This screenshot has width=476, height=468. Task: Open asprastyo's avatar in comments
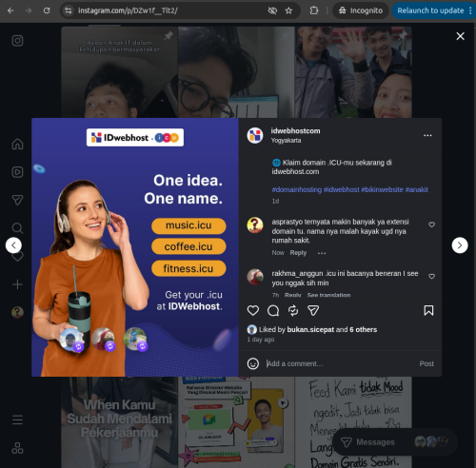[255, 225]
